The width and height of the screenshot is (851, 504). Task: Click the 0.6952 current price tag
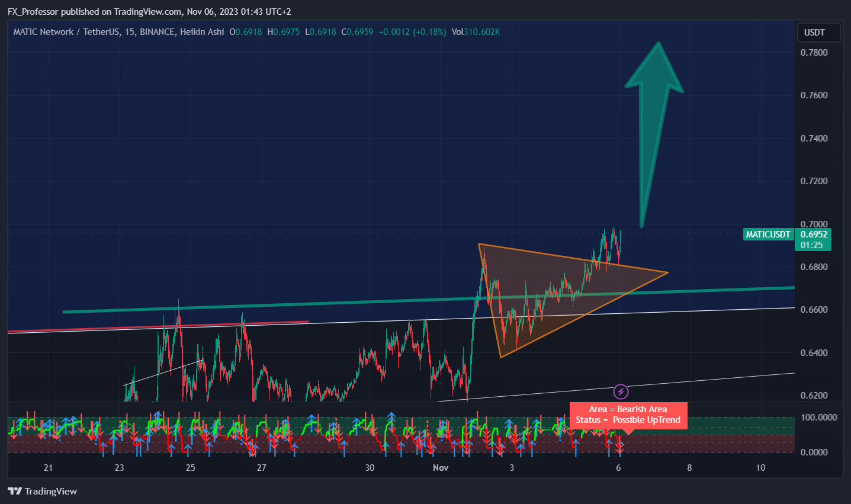[814, 235]
